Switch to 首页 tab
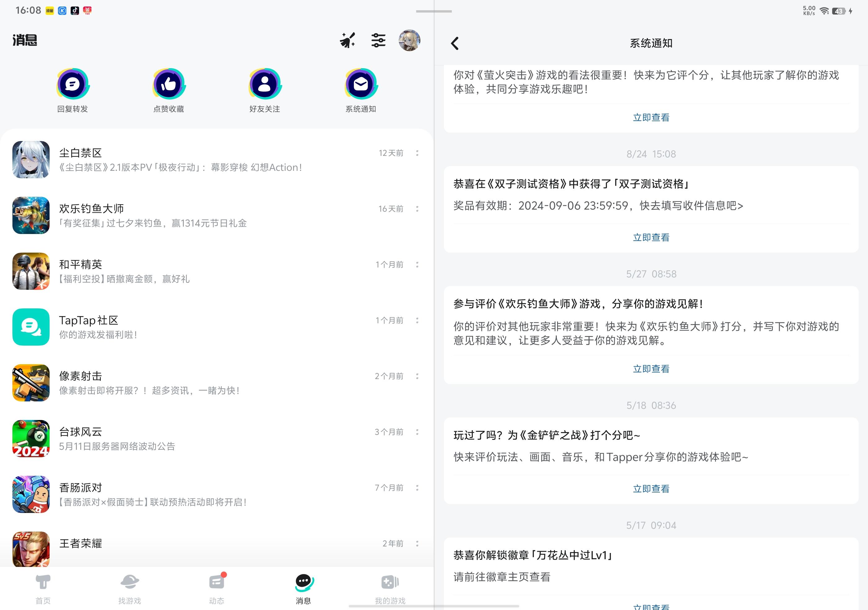The height and width of the screenshot is (610, 868). 43,589
